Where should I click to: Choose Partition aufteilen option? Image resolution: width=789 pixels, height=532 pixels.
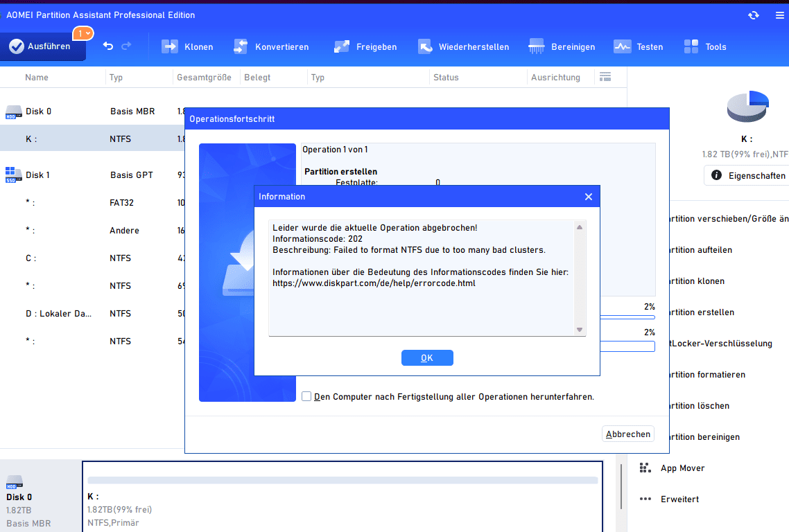tap(701, 250)
